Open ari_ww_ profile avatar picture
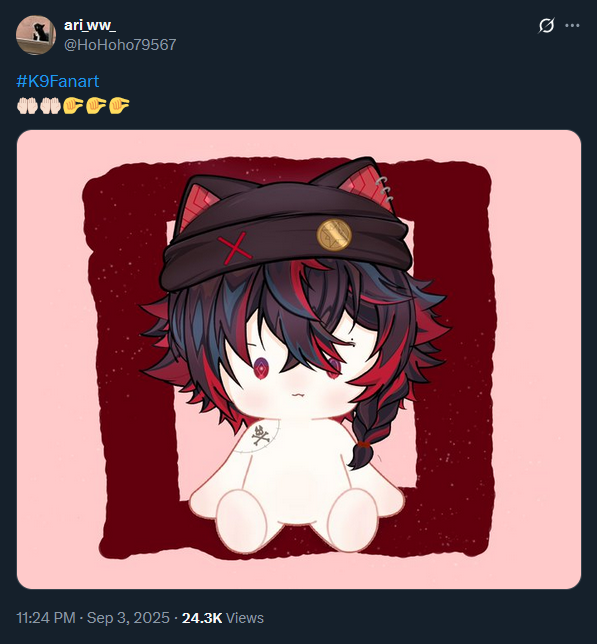 36,35
